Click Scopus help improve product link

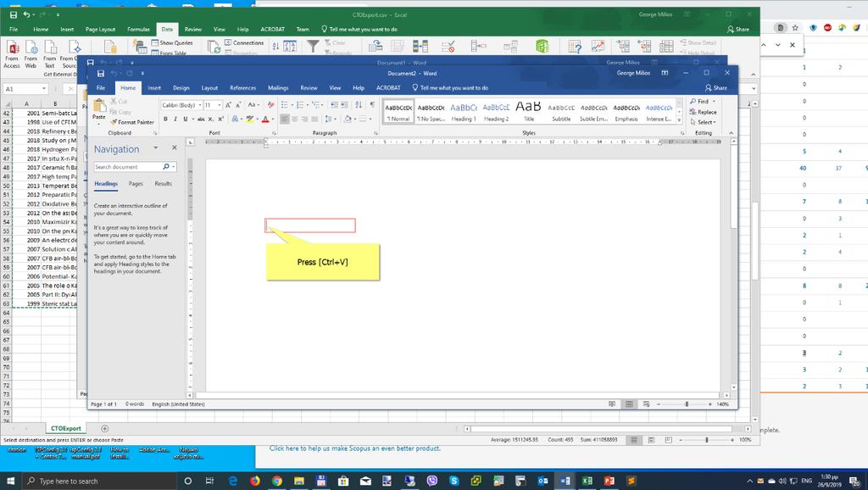coord(355,448)
